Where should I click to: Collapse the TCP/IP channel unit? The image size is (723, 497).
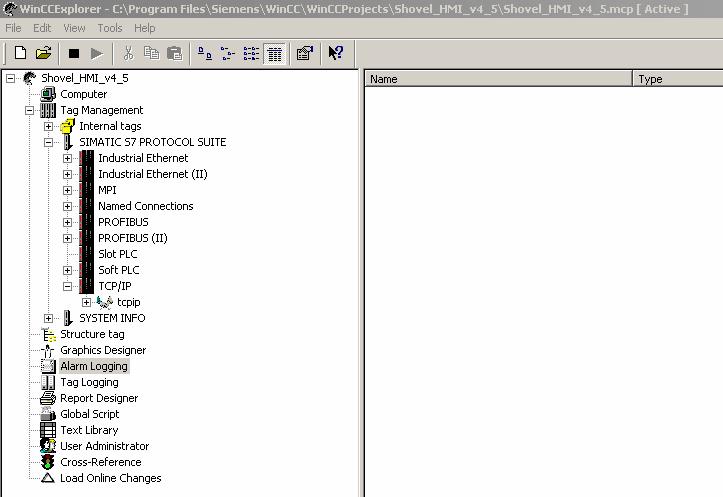click(67, 286)
